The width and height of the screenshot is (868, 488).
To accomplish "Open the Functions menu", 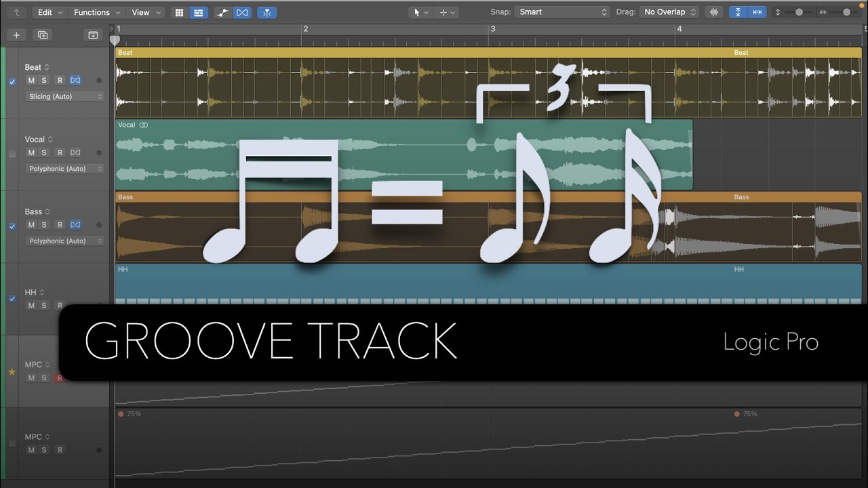I will pos(97,12).
